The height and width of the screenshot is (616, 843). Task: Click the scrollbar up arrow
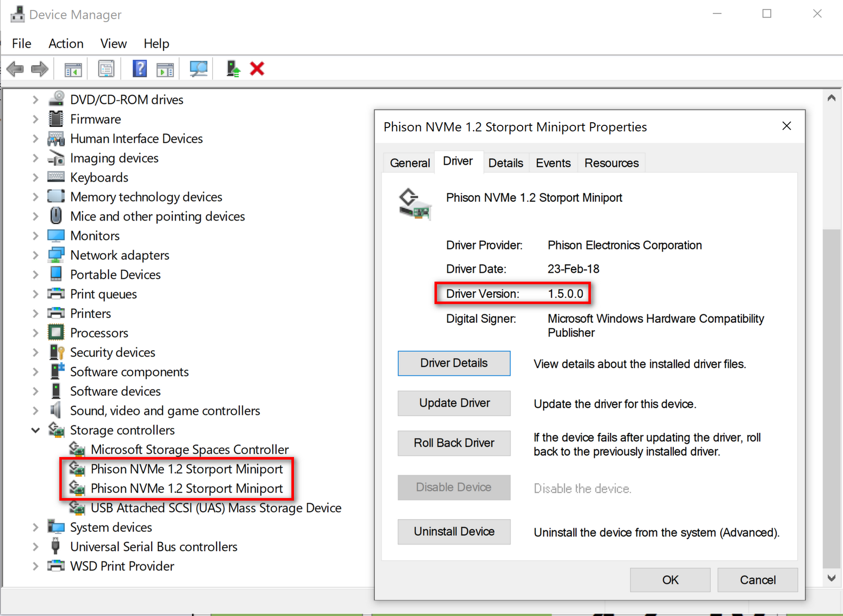click(x=831, y=97)
